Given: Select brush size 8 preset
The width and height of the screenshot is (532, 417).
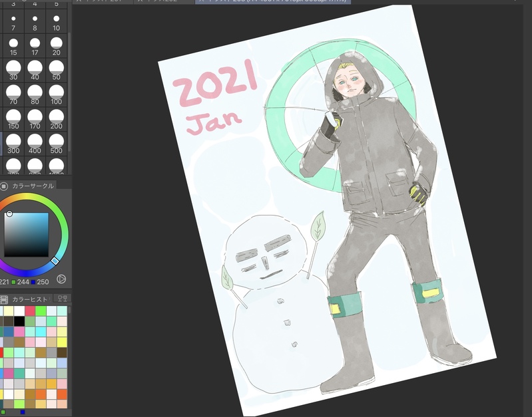Looking at the screenshot, I should [x=35, y=21].
